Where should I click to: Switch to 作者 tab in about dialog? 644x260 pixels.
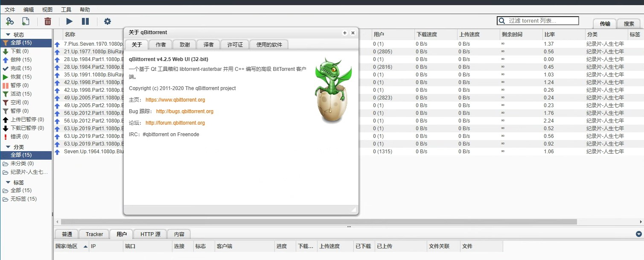161,44
